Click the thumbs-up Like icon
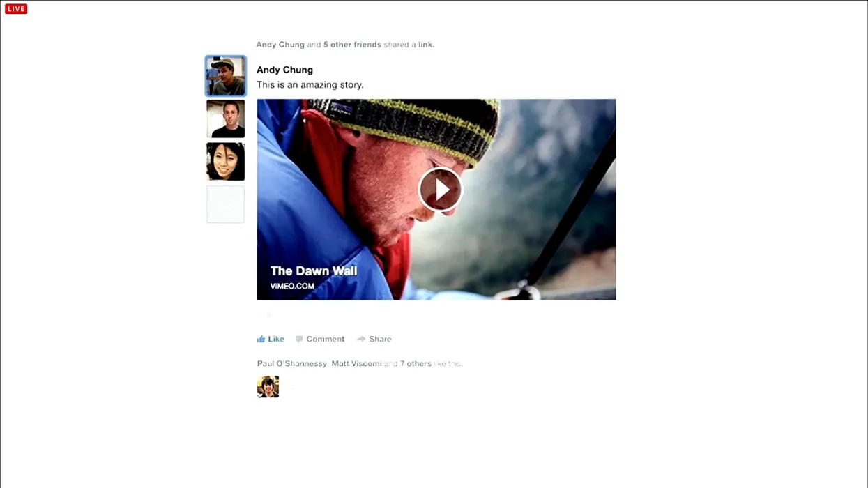Screen dimensions: 868x488 (x=261, y=340)
